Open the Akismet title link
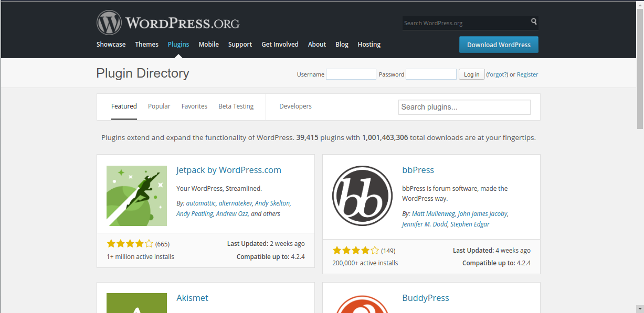The image size is (644, 313). coord(192,298)
